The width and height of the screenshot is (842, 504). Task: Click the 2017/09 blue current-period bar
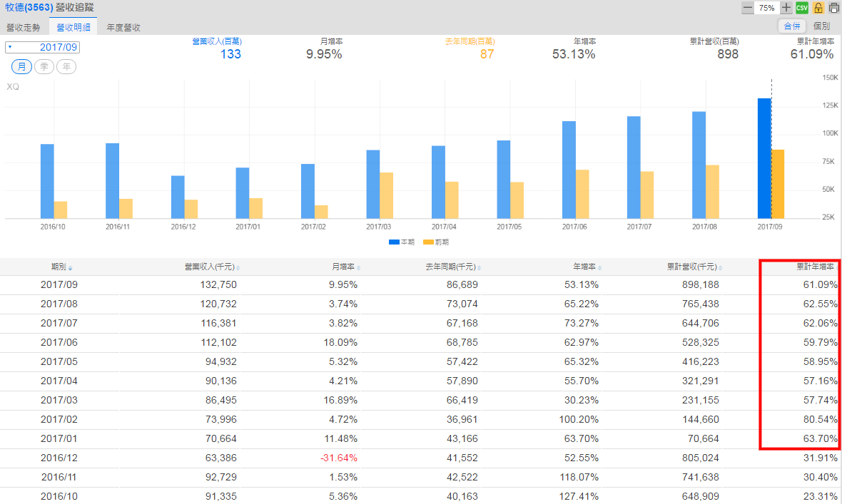coord(764,158)
